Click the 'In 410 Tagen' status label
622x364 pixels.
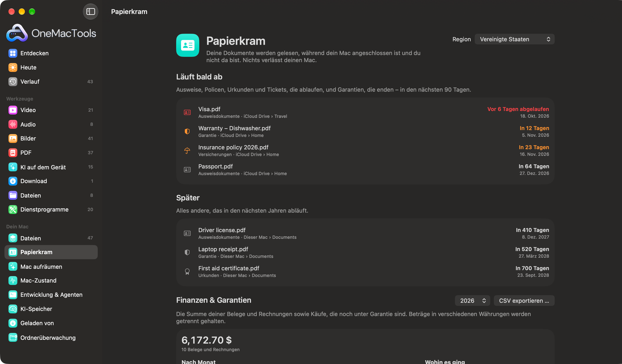point(532,230)
